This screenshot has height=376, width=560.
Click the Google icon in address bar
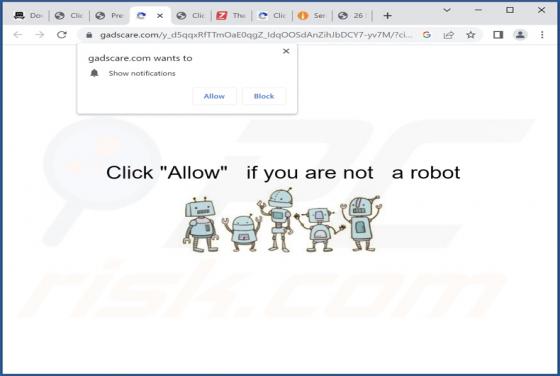tap(426, 35)
